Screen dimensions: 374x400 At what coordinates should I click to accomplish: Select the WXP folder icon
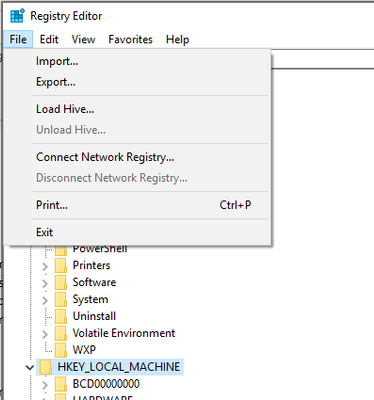[x=61, y=350]
